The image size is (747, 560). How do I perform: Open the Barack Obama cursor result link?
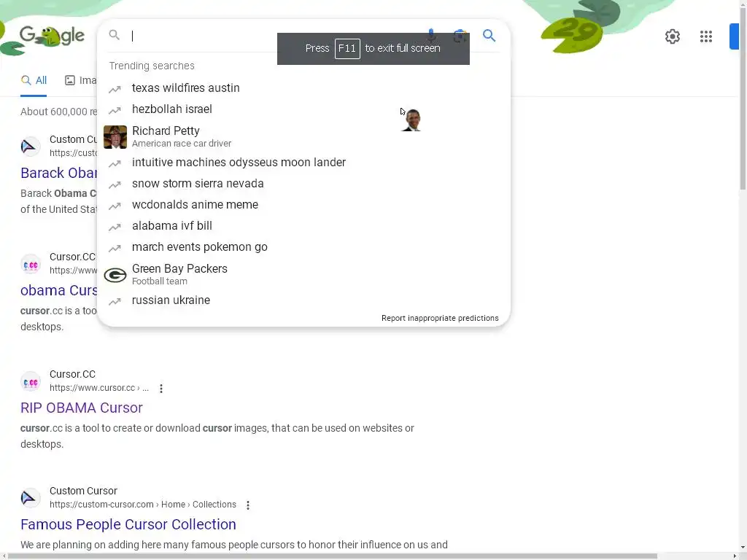[58, 173]
